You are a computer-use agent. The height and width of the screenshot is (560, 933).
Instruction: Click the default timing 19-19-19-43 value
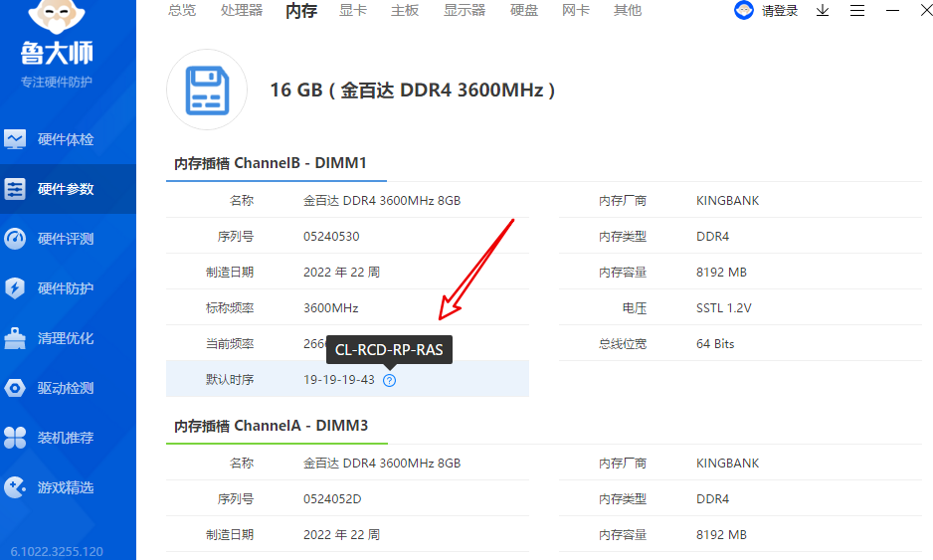click(338, 380)
